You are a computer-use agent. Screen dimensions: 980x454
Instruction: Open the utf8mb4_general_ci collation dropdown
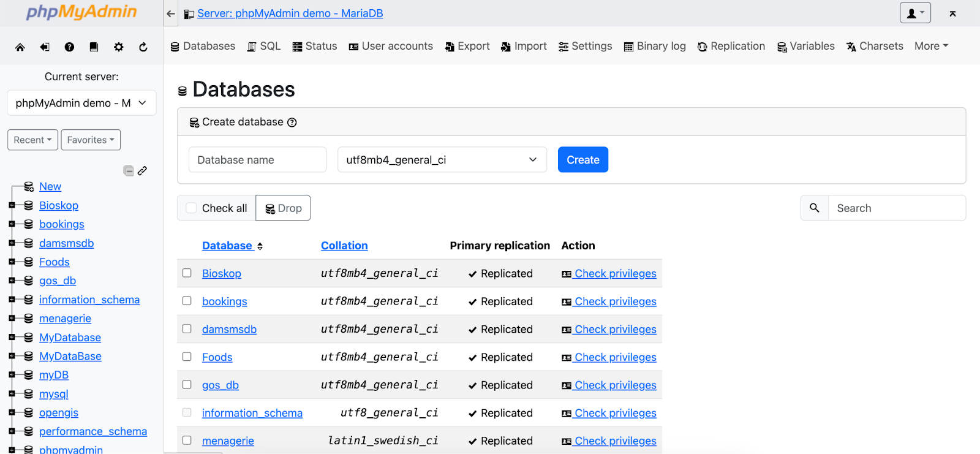[442, 160]
